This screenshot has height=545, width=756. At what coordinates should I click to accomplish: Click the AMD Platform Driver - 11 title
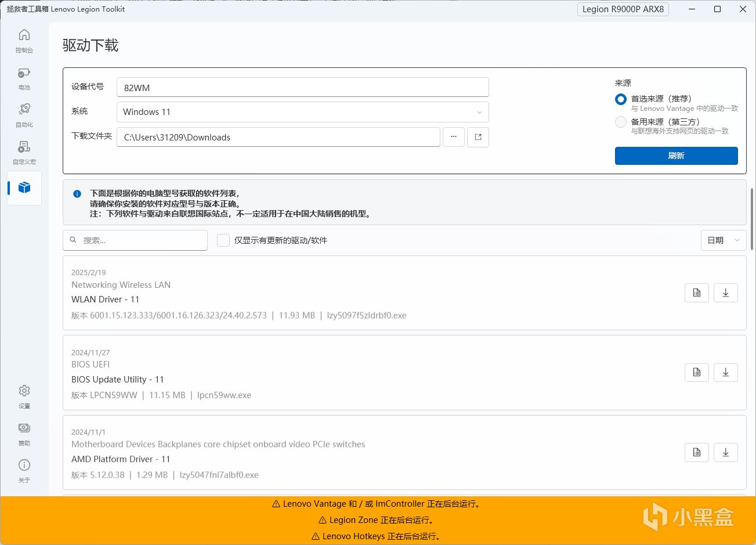coord(121,459)
